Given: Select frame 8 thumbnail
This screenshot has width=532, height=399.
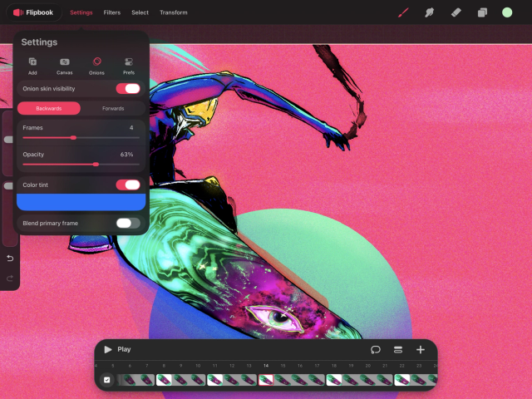Looking at the screenshot, I should click(164, 380).
